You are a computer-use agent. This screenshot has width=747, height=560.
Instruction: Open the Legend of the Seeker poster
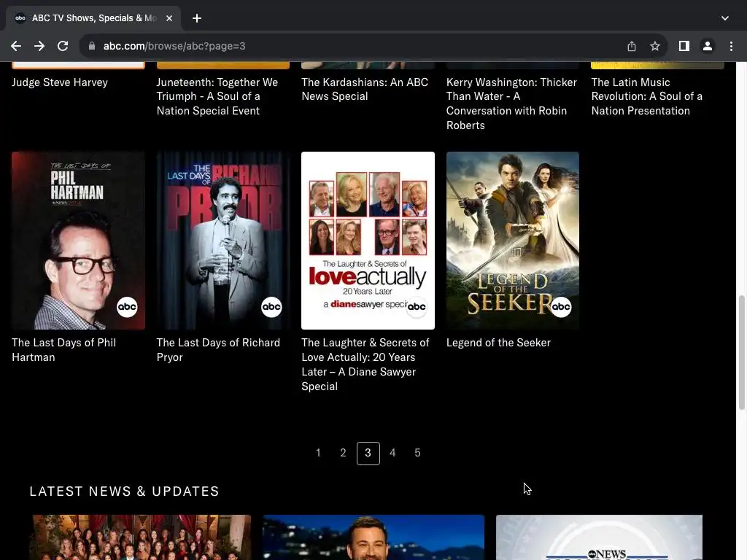[513, 241]
